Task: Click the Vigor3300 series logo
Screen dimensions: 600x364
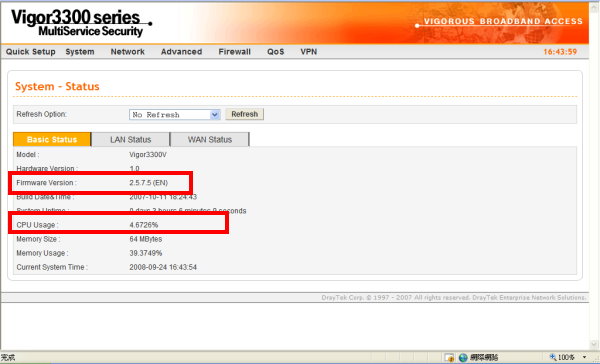Action: (x=82, y=23)
